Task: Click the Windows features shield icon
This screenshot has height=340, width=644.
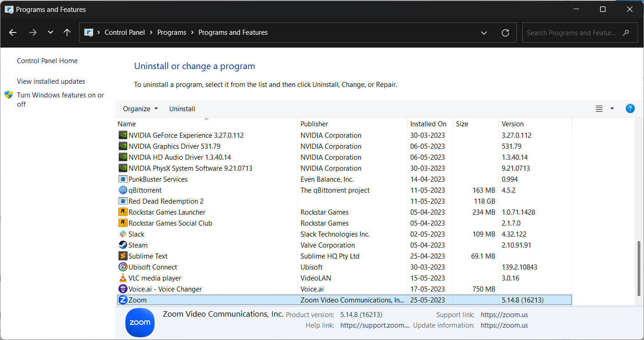Action: [9, 95]
